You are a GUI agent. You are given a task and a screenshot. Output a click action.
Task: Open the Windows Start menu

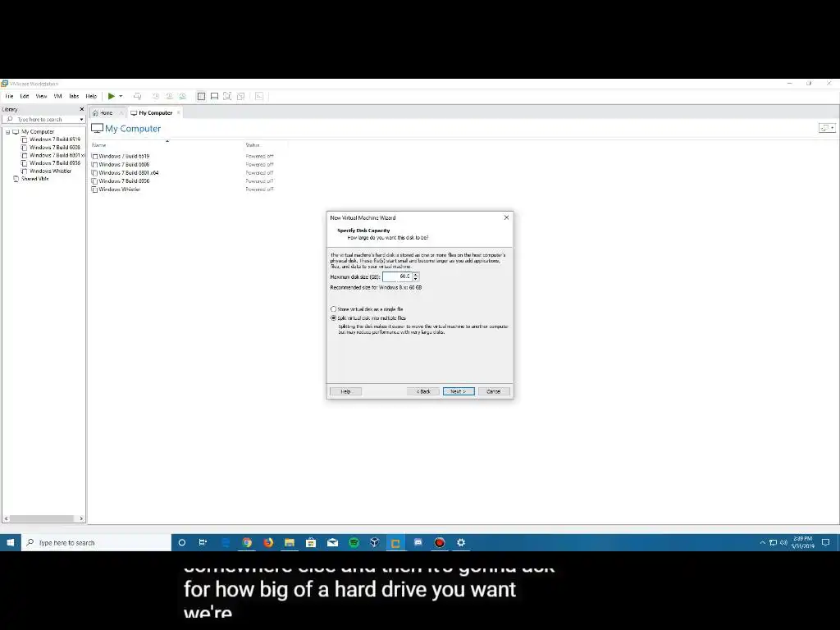(x=10, y=543)
